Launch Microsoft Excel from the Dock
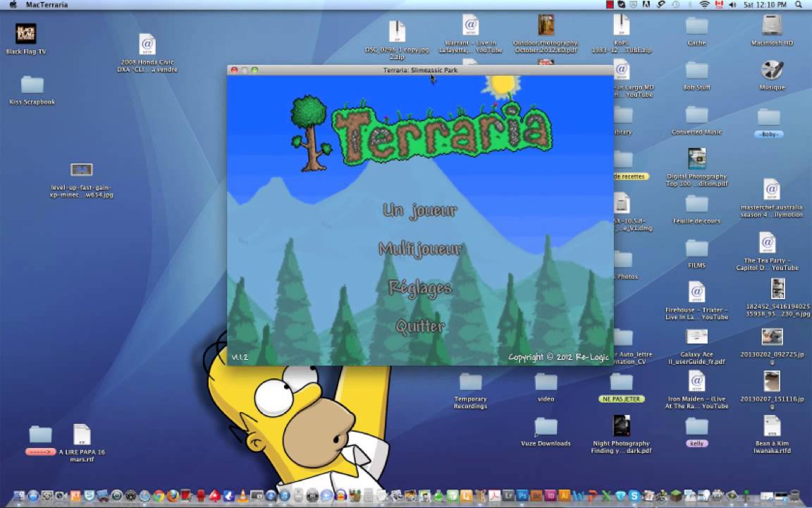 click(606, 496)
